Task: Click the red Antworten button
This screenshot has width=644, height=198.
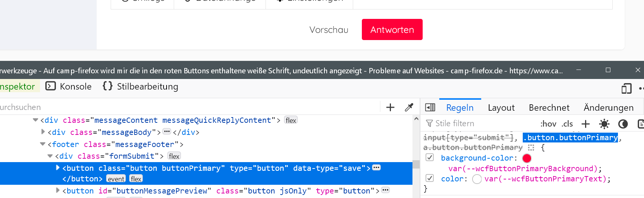Action: (392, 29)
